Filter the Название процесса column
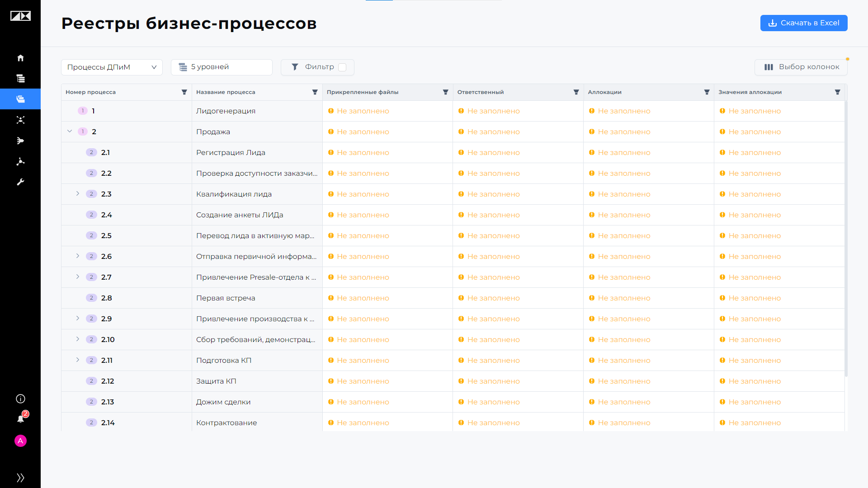The height and width of the screenshot is (488, 868). click(315, 92)
